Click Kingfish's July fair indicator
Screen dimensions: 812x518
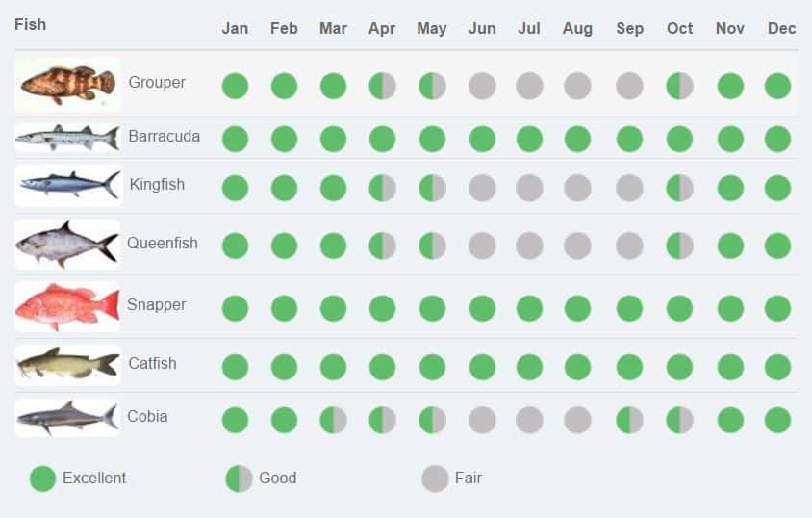529,188
